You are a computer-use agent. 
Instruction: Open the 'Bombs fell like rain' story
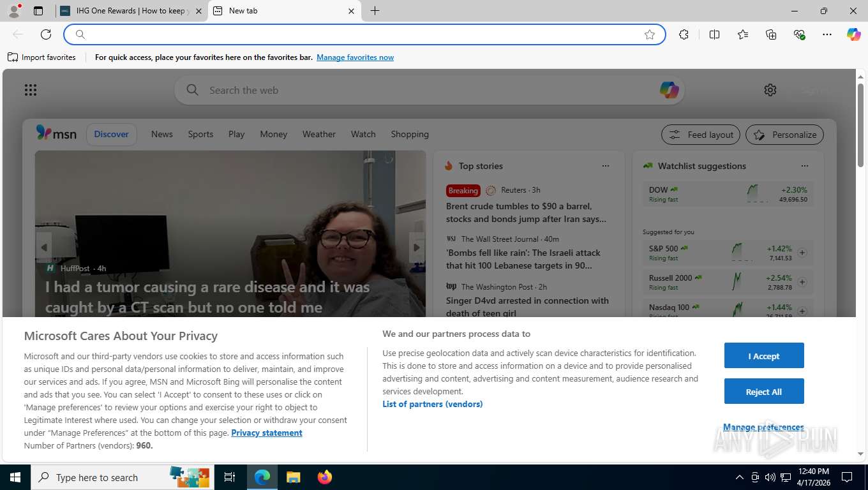[523, 259]
